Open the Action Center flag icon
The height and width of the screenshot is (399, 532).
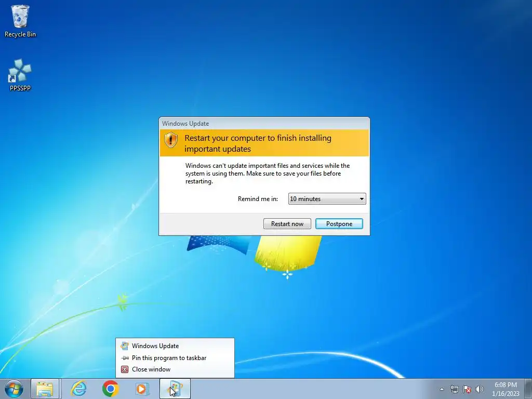[x=467, y=389]
